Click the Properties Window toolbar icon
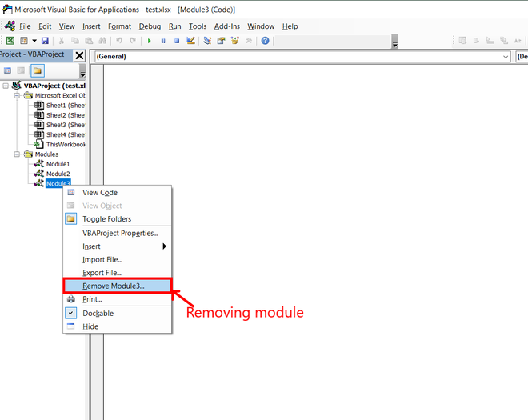The image size is (528, 420). [222, 41]
